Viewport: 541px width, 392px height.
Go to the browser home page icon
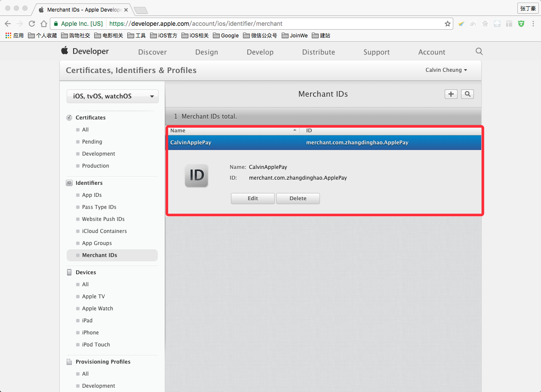[43, 24]
